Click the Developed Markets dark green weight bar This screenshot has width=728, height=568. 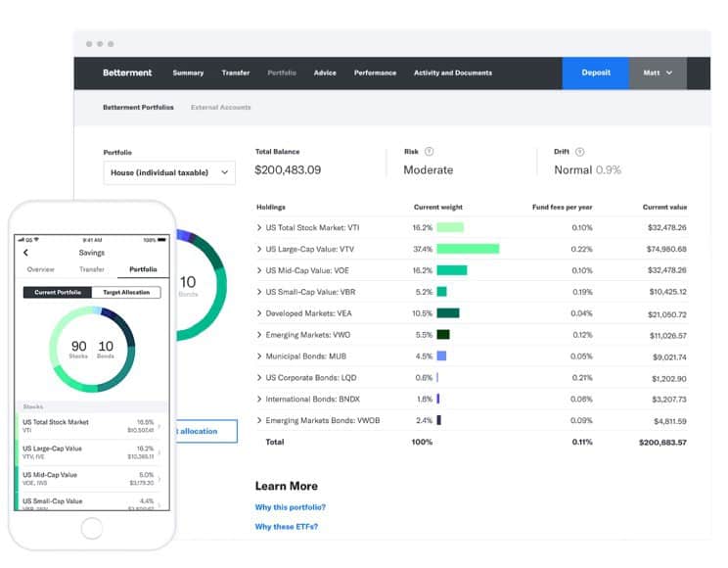pos(448,313)
